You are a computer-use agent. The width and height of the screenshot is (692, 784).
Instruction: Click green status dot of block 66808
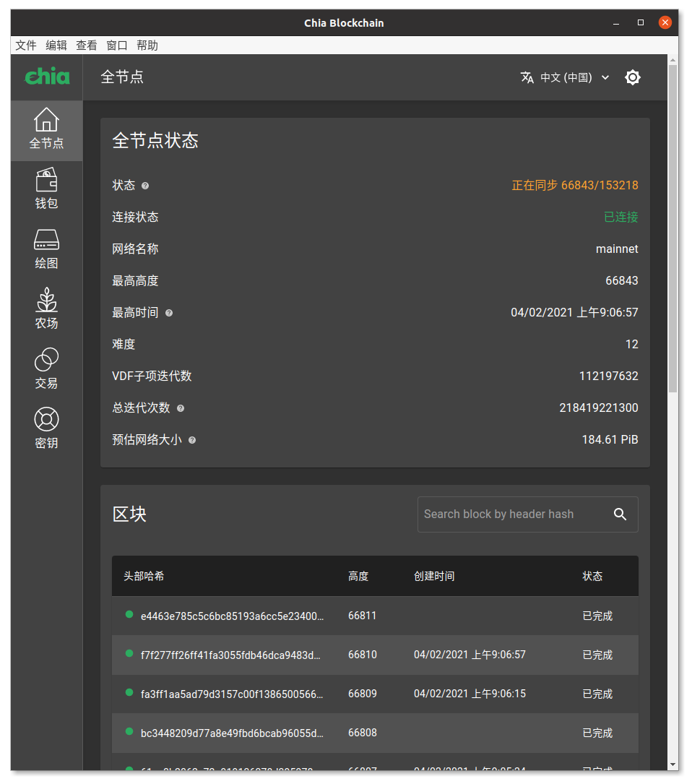pyautogui.click(x=129, y=731)
